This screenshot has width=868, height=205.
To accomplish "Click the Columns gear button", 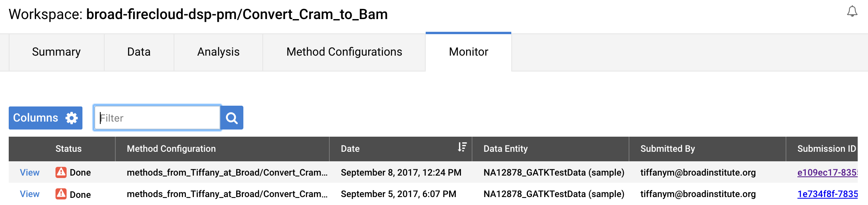I will [x=46, y=118].
